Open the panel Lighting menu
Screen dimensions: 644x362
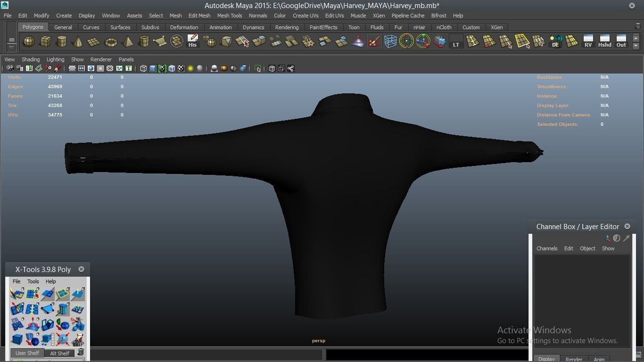[x=55, y=59]
